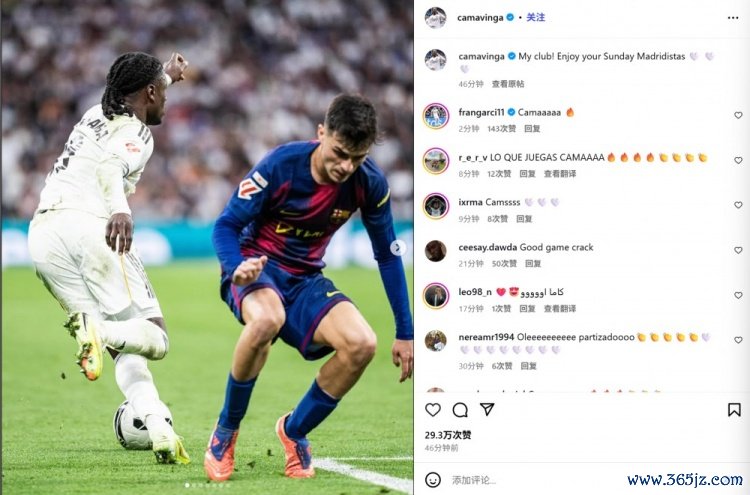The width and height of the screenshot is (750, 495).
Task: Open the three-dots more options menu
Action: (733, 18)
